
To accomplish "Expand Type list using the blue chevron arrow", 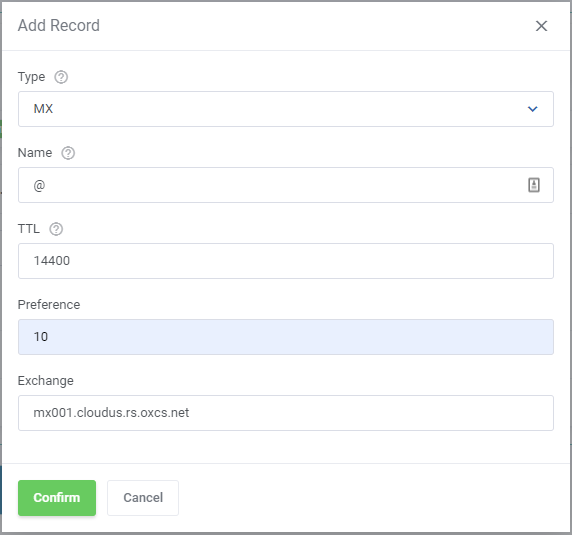I will coord(533,109).
